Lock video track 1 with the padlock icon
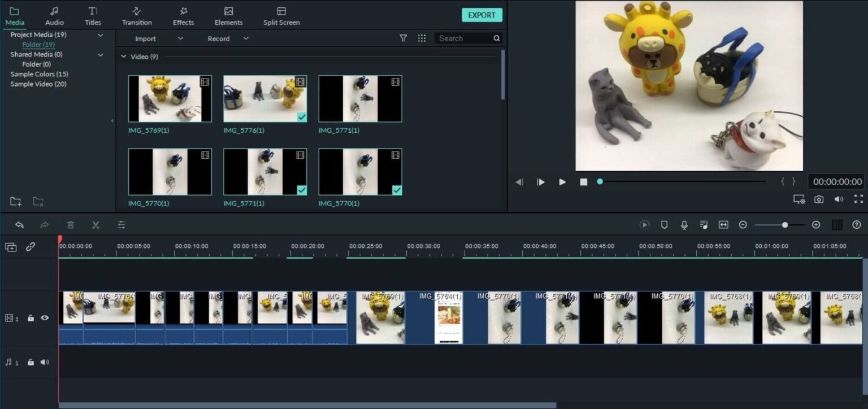The width and height of the screenshot is (868, 409). click(31, 318)
